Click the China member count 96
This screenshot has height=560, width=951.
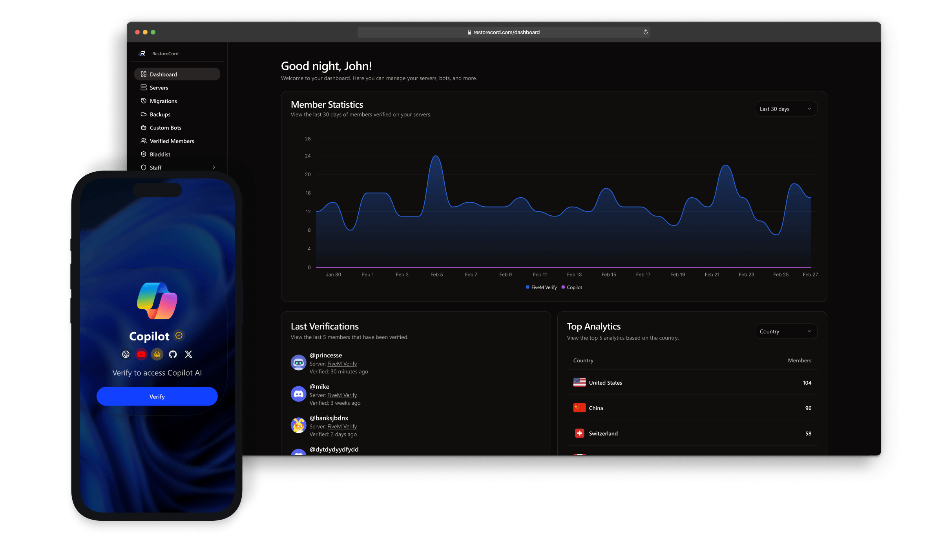pyautogui.click(x=808, y=408)
